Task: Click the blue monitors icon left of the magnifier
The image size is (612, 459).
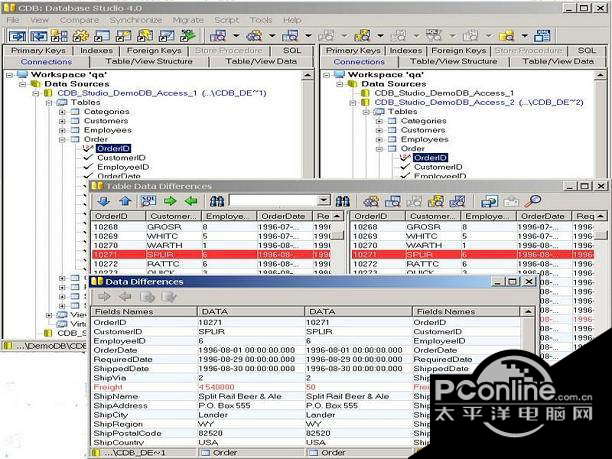Action: [489, 201]
